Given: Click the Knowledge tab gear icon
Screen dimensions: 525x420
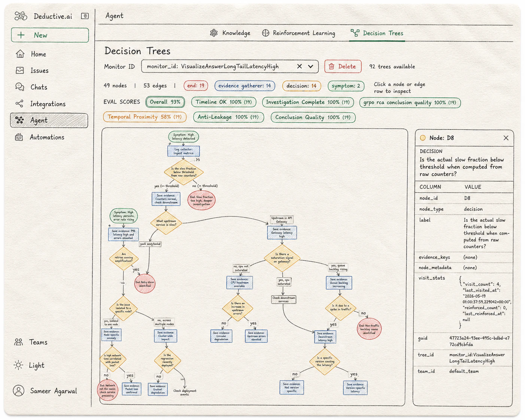Looking at the screenshot, I should pyautogui.click(x=214, y=33).
